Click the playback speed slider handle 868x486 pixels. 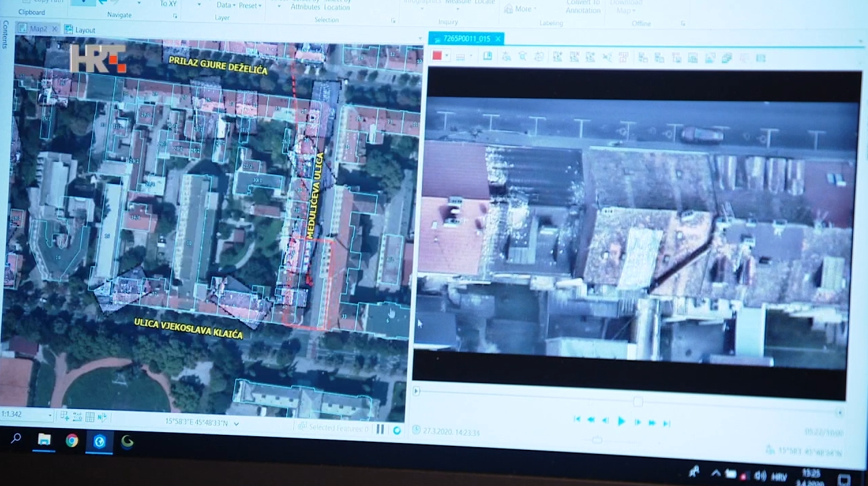coord(597,440)
